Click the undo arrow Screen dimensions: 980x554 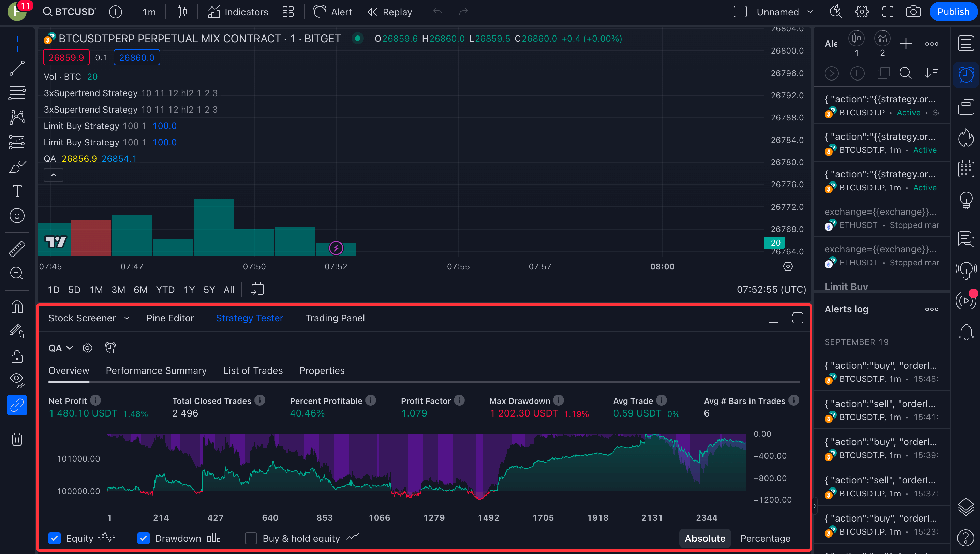(x=438, y=12)
